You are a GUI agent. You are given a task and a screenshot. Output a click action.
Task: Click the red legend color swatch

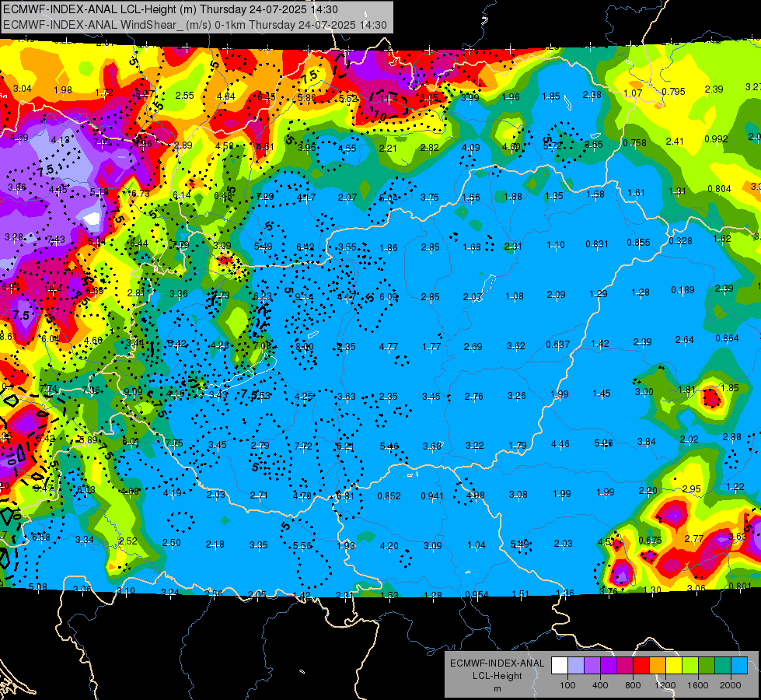(x=641, y=666)
